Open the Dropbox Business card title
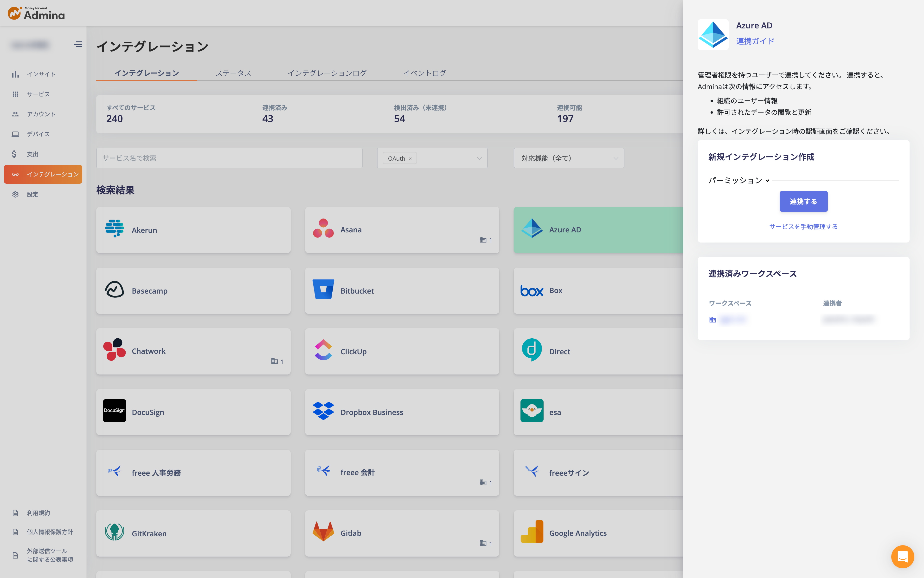 point(372,413)
